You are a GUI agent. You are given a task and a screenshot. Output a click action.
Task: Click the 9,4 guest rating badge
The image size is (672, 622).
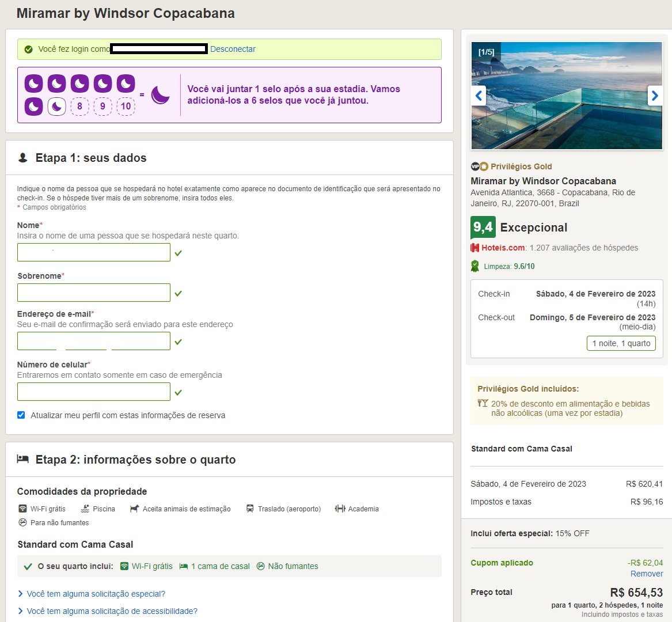(483, 227)
